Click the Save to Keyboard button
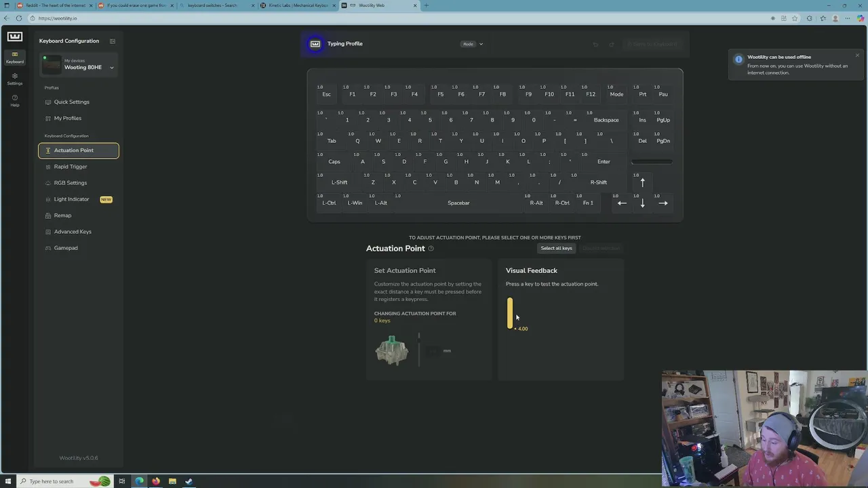The image size is (868, 488). pyautogui.click(x=652, y=45)
